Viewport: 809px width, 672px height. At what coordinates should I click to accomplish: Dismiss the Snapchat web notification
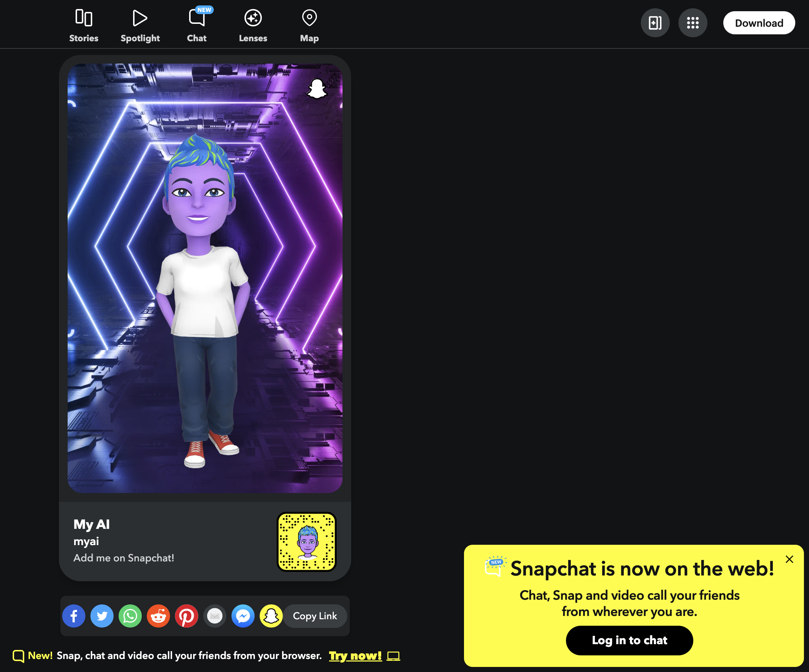789,558
